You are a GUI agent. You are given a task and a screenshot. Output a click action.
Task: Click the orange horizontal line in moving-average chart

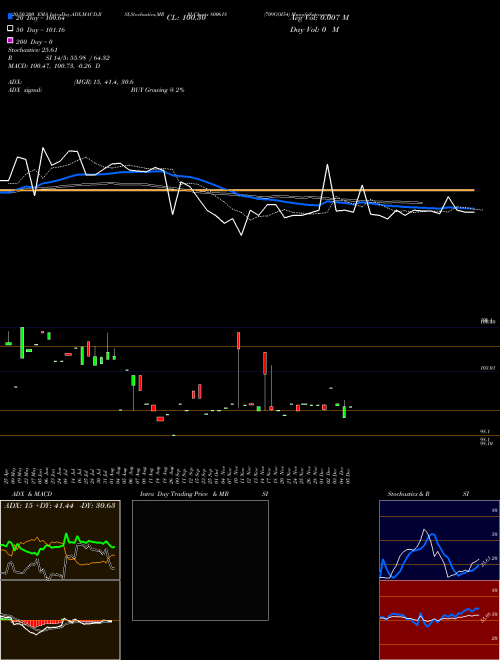237,190
